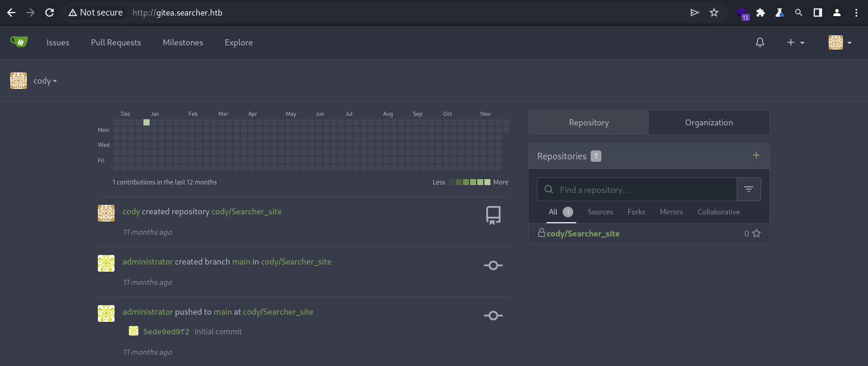Click the Initial commit message text
Screen dimensions: 868x366
218,331
